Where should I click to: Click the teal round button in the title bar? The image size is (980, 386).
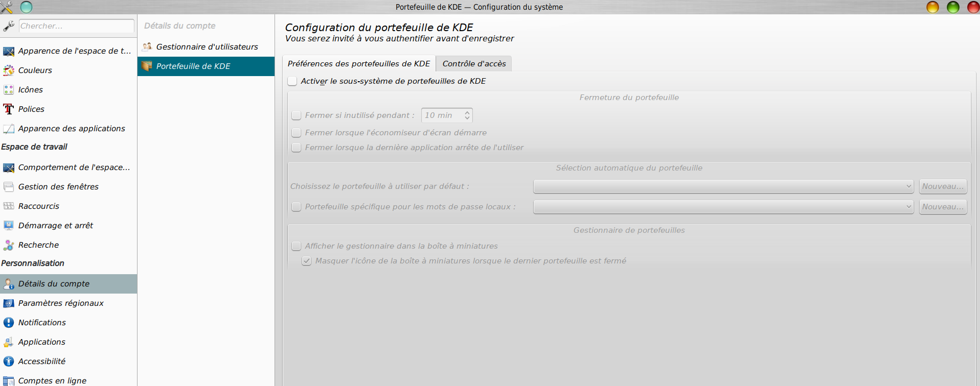click(27, 7)
